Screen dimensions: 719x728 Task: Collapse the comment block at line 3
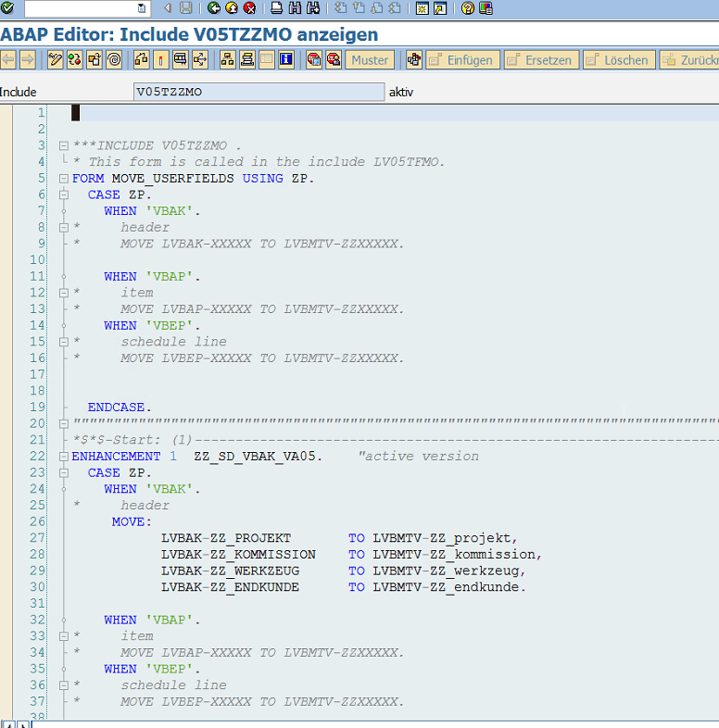tap(64, 145)
